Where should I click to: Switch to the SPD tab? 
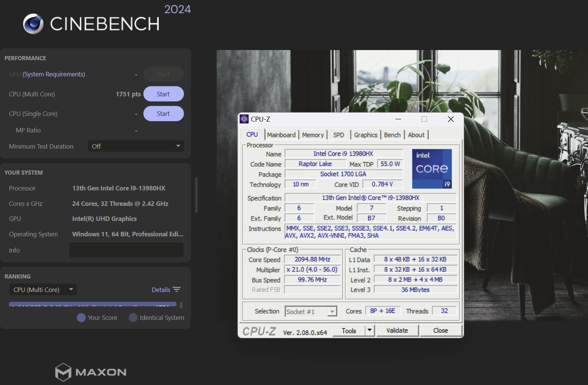coord(339,135)
